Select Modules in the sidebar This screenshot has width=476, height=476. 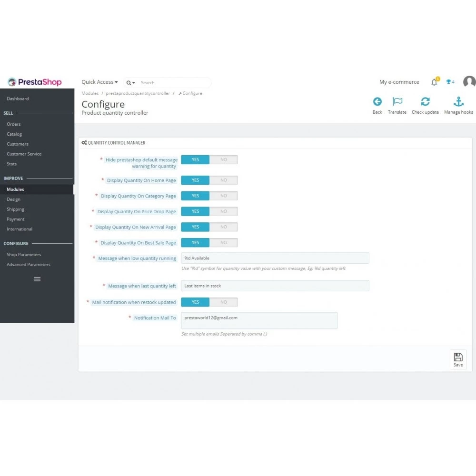tap(15, 189)
